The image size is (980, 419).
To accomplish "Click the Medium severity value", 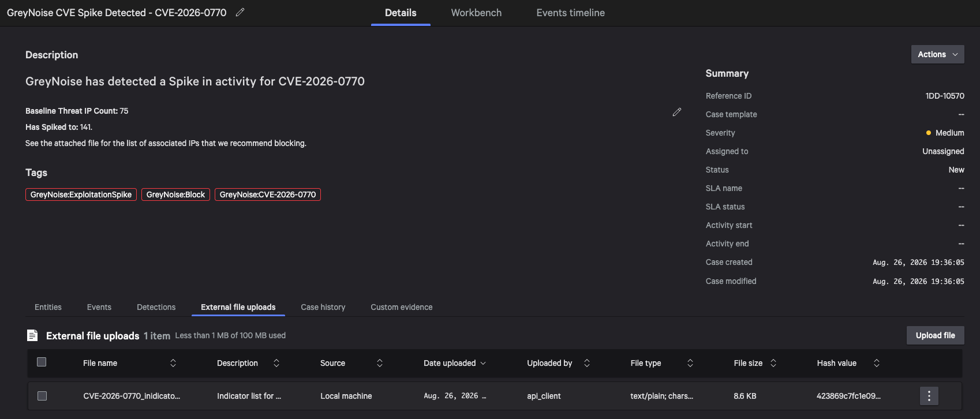I will [945, 133].
